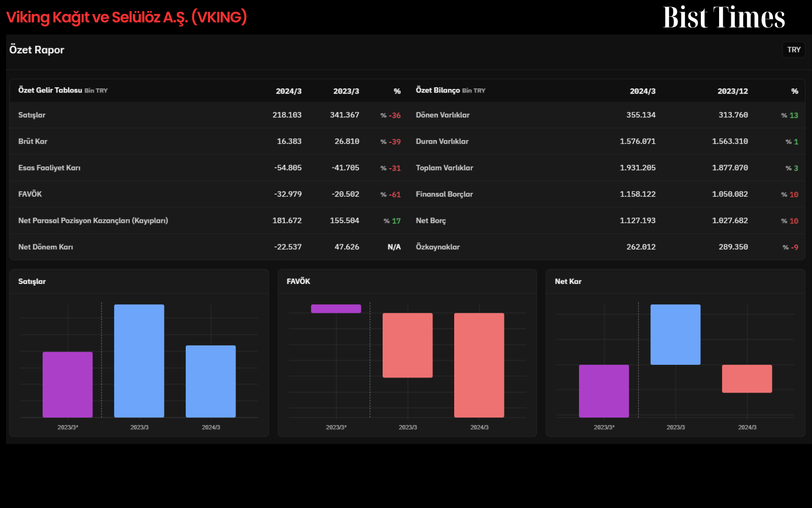812x508 pixels.
Task: Select Dönen Varlıklar value 355.134
Action: coord(641,115)
